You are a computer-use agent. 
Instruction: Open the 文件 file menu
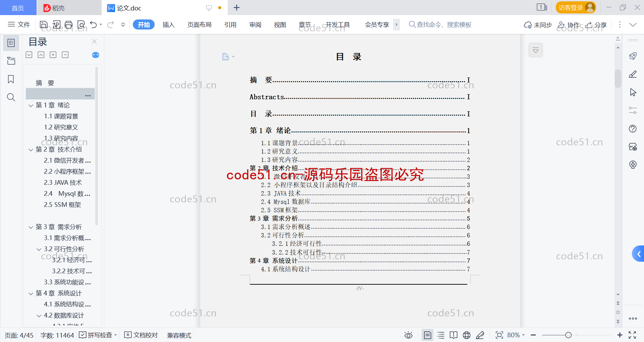(19, 24)
